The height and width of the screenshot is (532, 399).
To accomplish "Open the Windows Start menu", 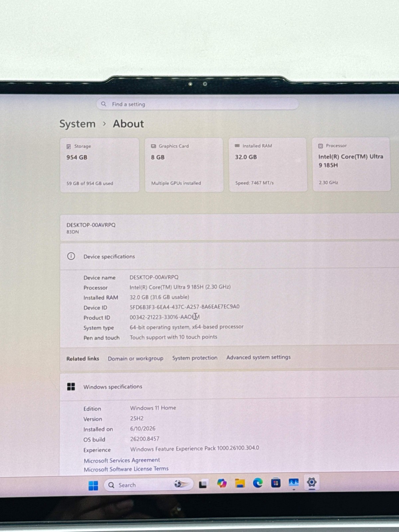I will [93, 485].
